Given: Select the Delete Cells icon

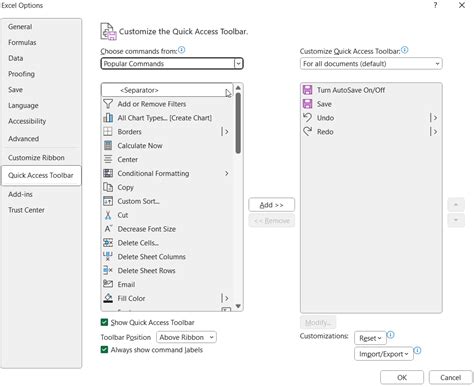Looking at the screenshot, I should pyautogui.click(x=108, y=243).
